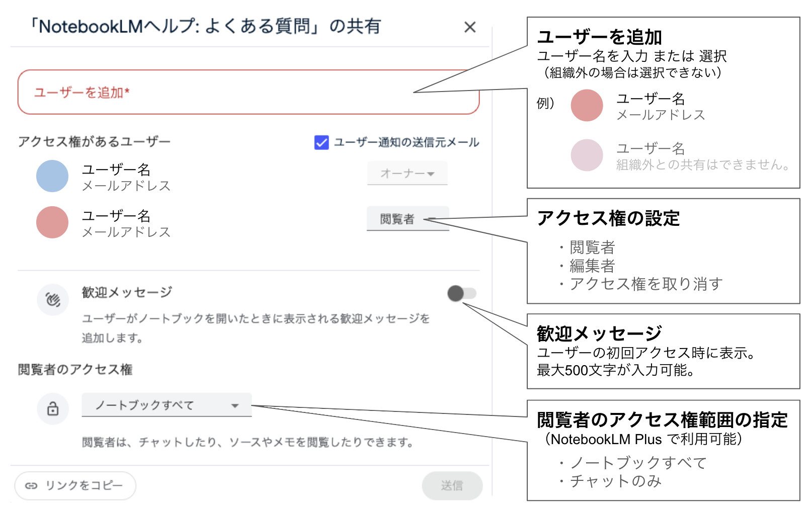This screenshot has height=507, width=812.
Task: Click the lock icon for viewer access
Action: tap(53, 409)
